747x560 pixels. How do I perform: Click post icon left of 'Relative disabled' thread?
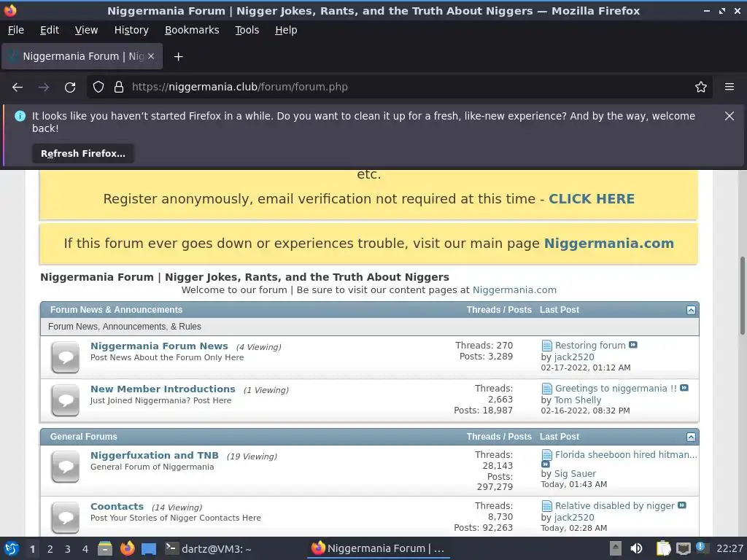click(x=547, y=506)
